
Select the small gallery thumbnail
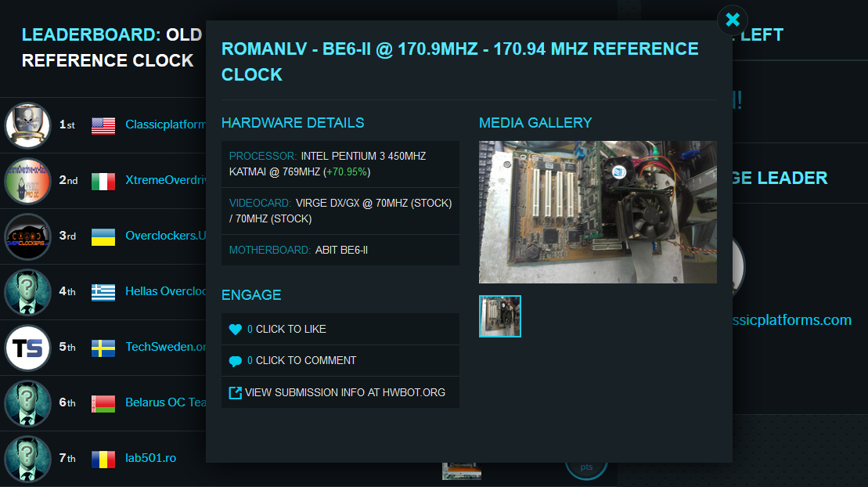(500, 316)
